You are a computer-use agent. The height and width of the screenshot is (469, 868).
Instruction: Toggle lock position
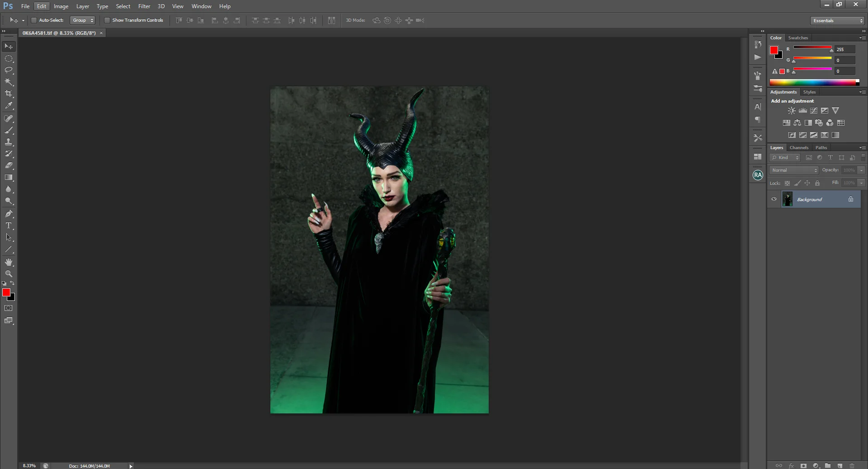[807, 183]
